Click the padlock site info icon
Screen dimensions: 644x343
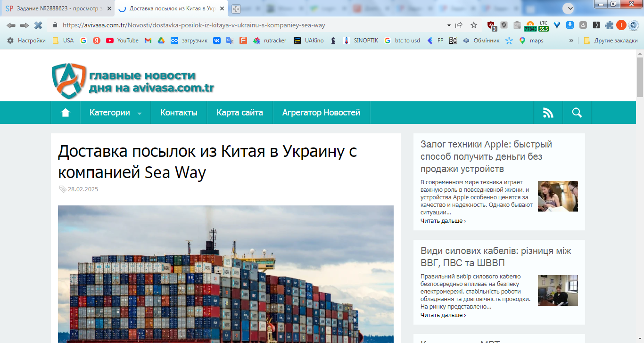pyautogui.click(x=55, y=25)
